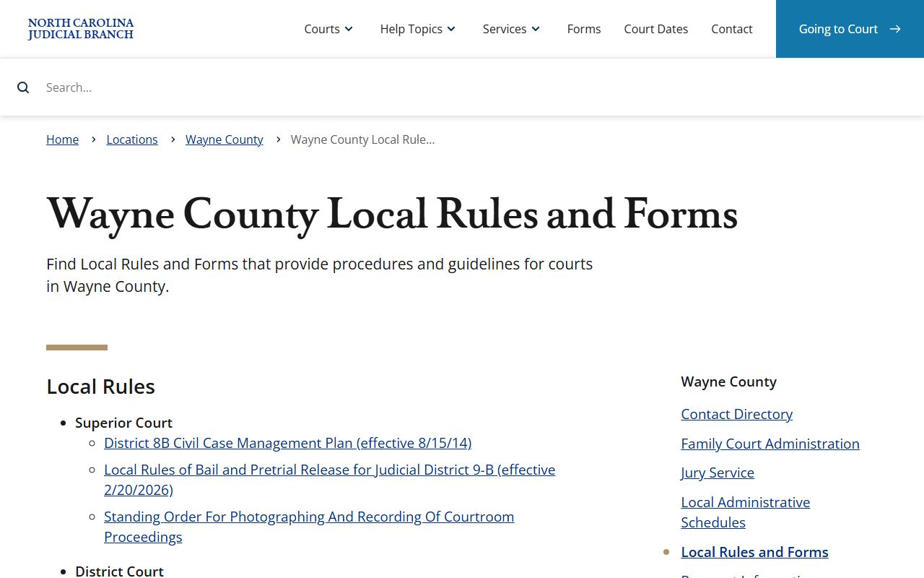This screenshot has height=578, width=924.
Task: Open Jury Service sidebar link
Action: (x=718, y=473)
